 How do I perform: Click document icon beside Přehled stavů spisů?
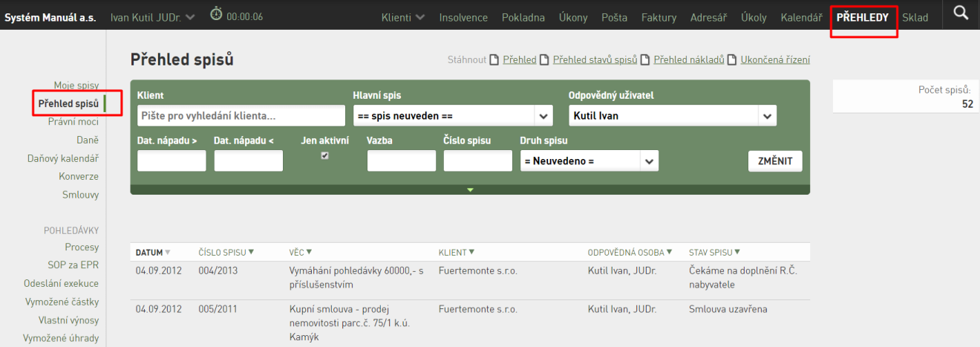pyautogui.click(x=545, y=59)
